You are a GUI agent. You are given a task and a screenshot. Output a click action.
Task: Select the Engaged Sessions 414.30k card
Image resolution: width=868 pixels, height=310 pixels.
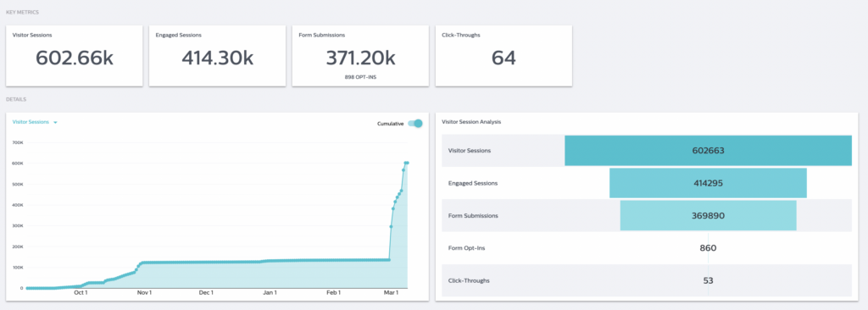217,55
